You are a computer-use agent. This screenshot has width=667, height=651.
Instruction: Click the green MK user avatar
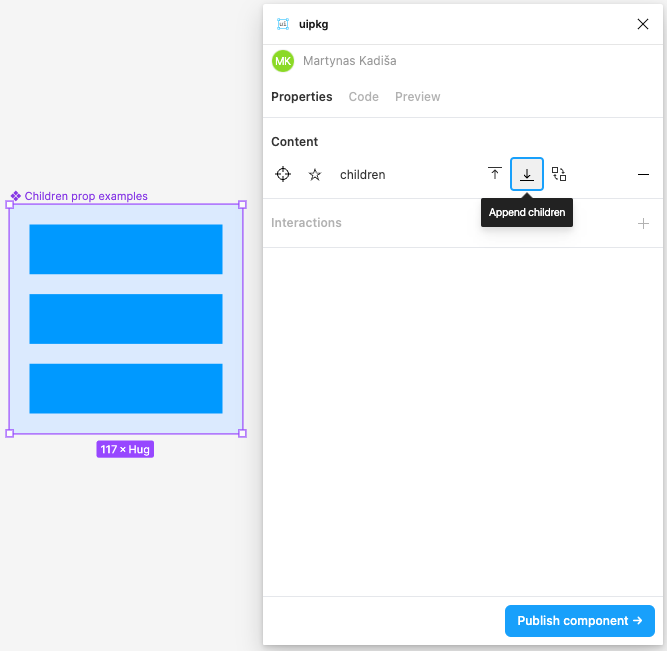tap(283, 61)
